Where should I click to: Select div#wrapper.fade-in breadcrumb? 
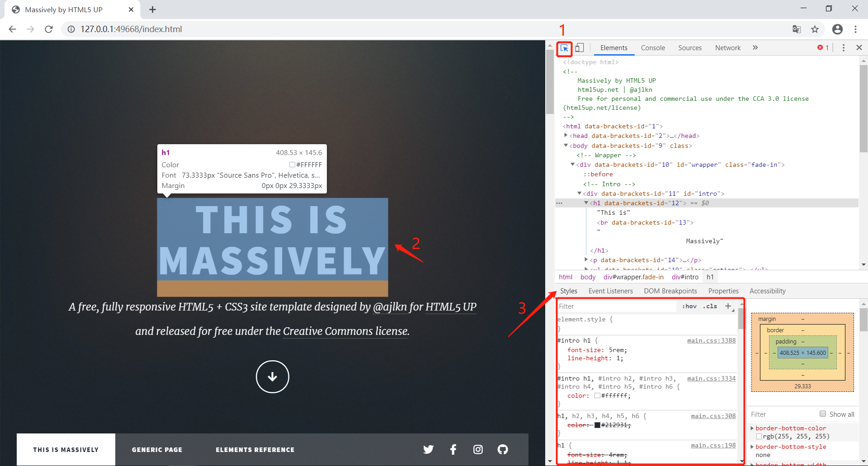(633, 277)
